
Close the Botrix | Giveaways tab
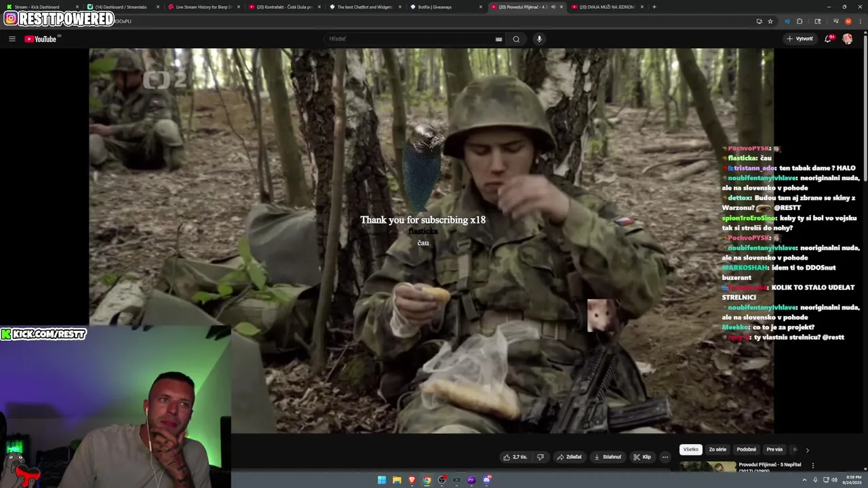click(481, 7)
